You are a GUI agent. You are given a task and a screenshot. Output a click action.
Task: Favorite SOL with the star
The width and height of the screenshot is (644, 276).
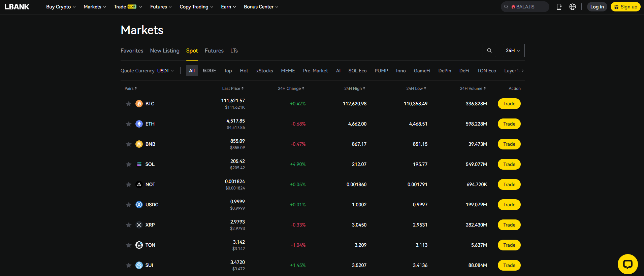(129, 164)
